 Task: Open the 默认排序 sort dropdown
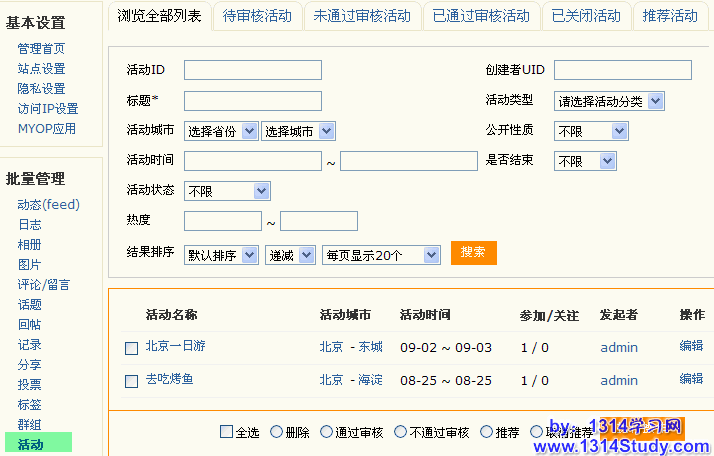(221, 255)
